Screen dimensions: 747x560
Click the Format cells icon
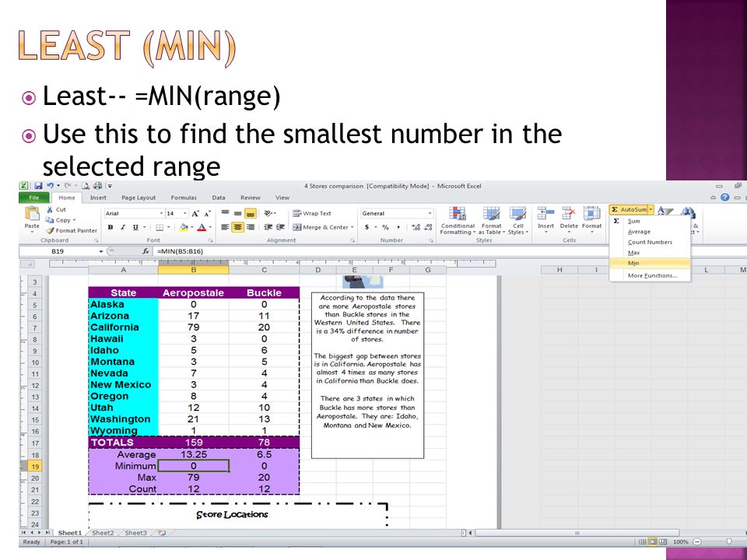coord(591,213)
